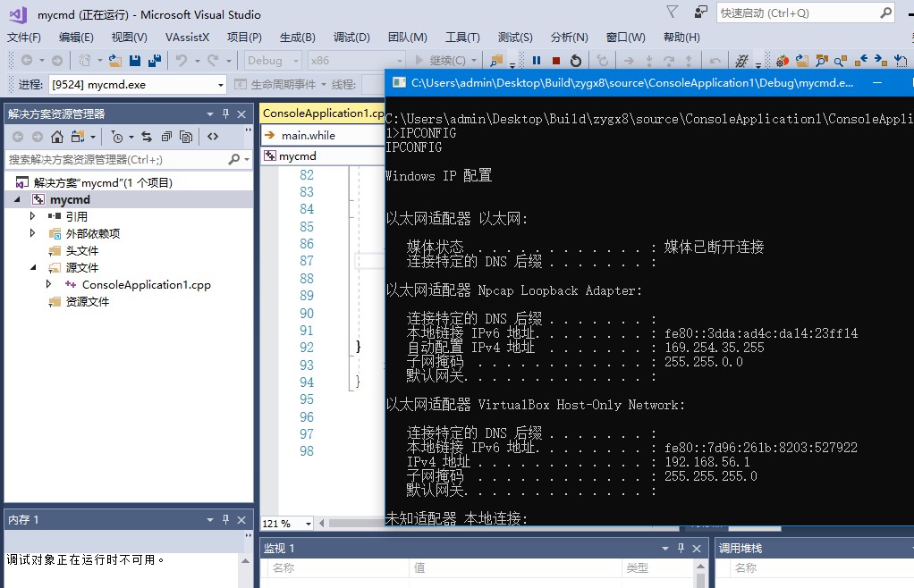914x588 pixels.
Task: Click the Redo arrow icon
Action: [214, 61]
